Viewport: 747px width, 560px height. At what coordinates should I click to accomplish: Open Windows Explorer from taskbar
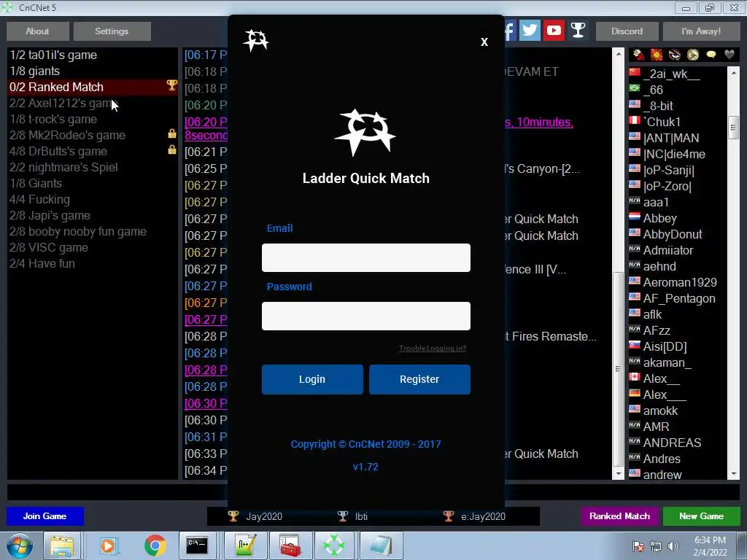click(62, 545)
